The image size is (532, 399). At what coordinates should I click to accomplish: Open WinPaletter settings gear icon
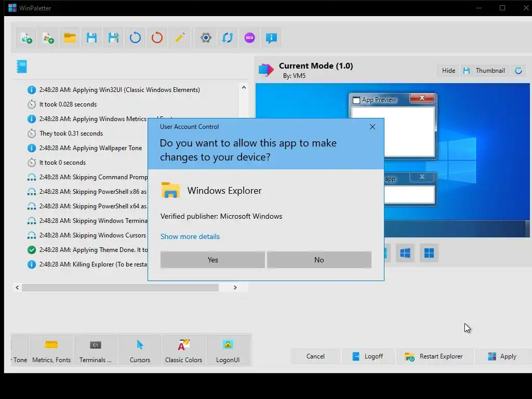tap(206, 38)
